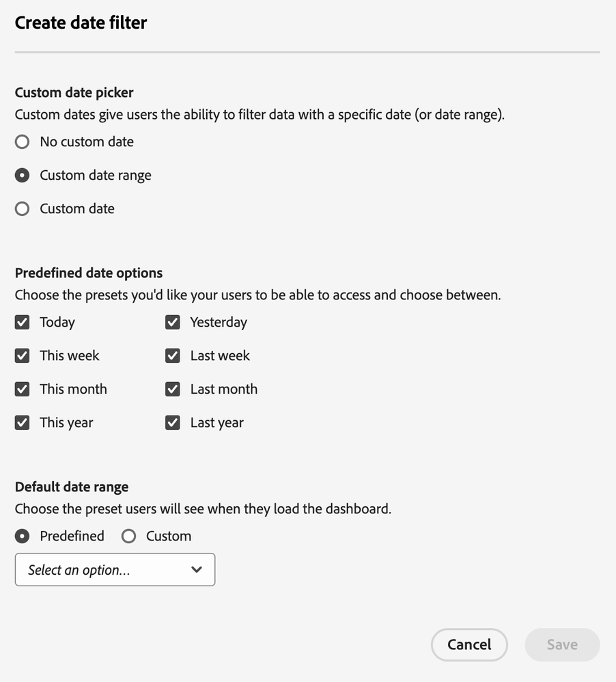Click the Last month label text
616x682 pixels.
coord(224,390)
